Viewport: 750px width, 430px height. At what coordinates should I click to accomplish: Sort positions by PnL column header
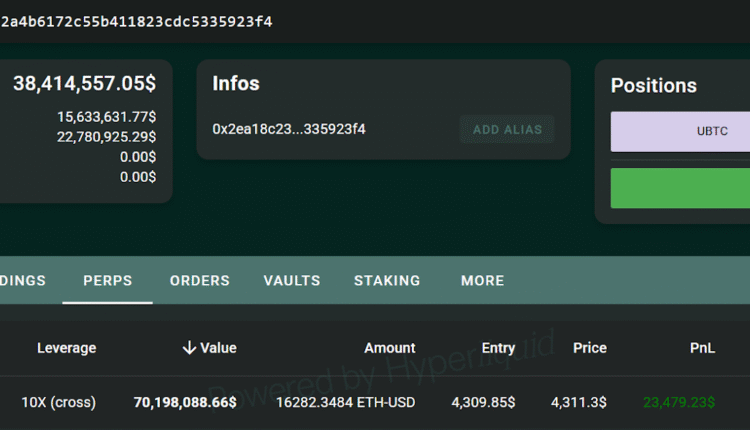point(702,348)
